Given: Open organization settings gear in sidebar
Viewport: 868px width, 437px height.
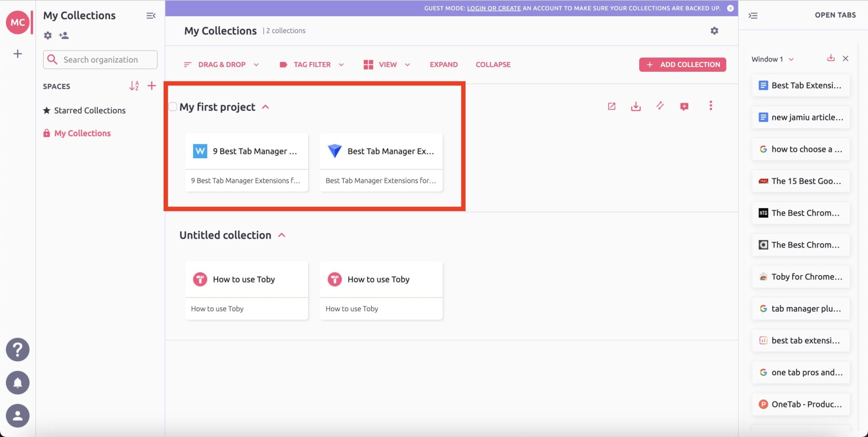Looking at the screenshot, I should tap(48, 35).
